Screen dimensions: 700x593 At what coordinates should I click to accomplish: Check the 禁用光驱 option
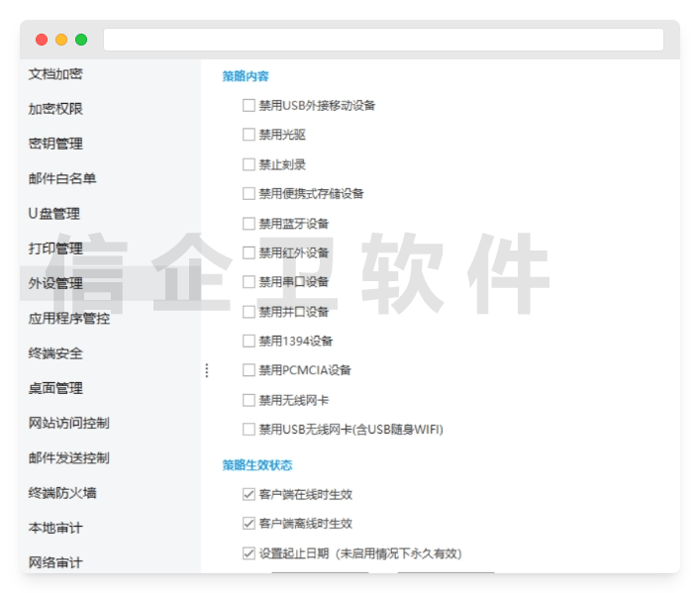click(249, 135)
